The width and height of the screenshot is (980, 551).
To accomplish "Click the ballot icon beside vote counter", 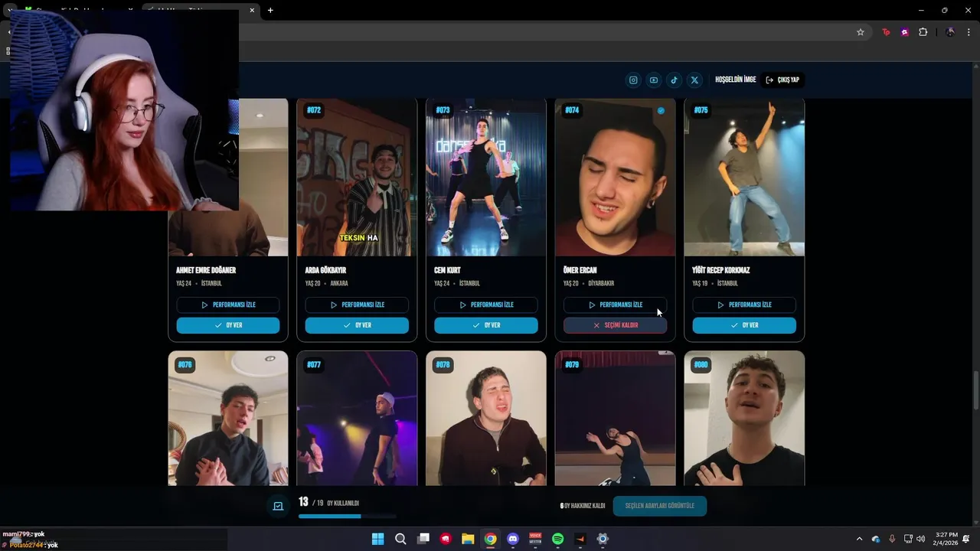I will click(x=278, y=506).
